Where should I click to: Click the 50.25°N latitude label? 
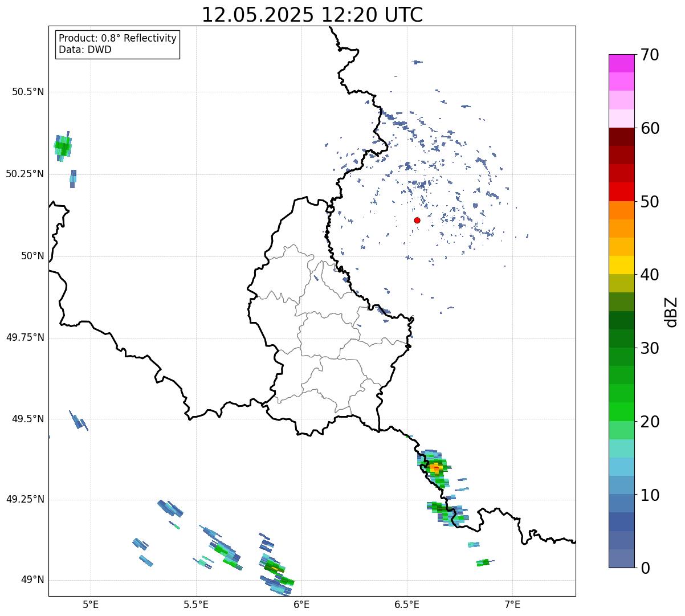25,174
